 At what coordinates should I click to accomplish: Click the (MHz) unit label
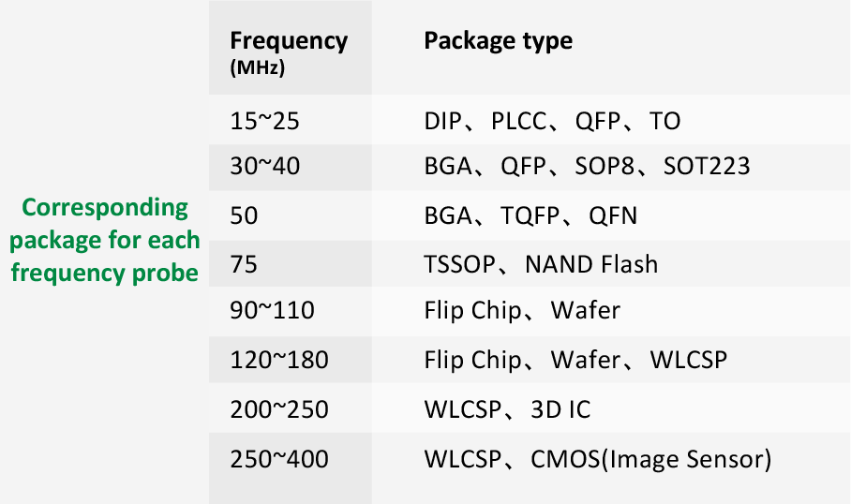pyautogui.click(x=258, y=68)
